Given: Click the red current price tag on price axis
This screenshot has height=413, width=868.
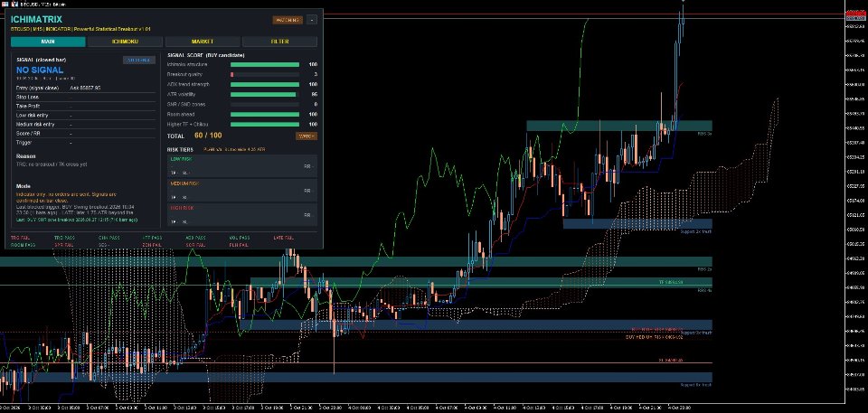Looking at the screenshot, I should tap(856, 14).
